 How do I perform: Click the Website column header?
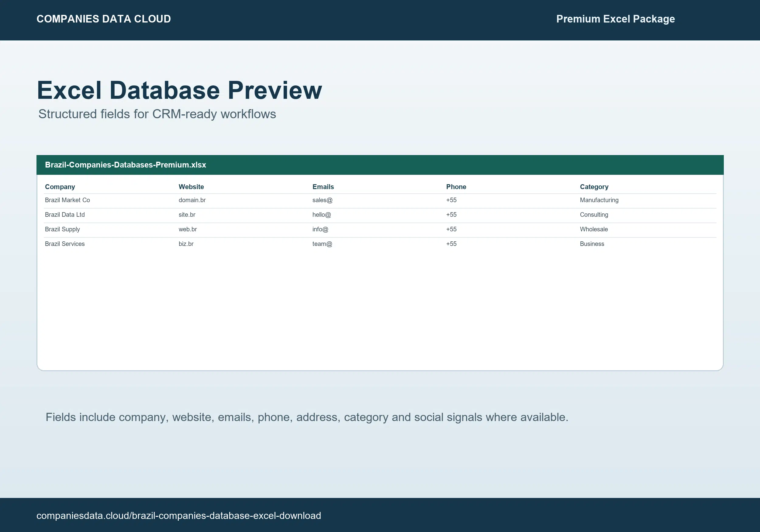coord(191,187)
